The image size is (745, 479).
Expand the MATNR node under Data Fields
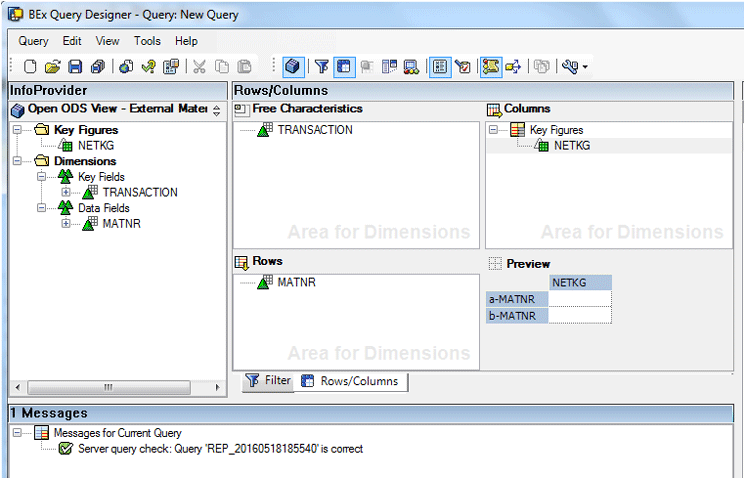click(x=66, y=224)
